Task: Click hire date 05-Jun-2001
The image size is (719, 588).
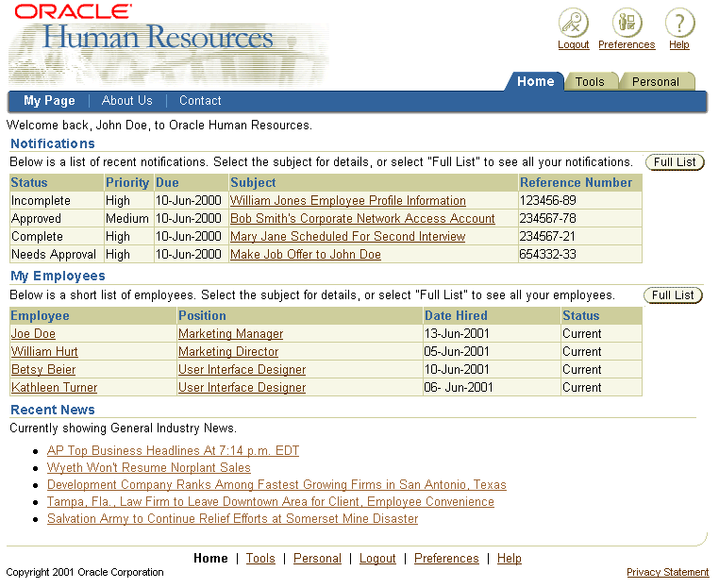Action: pyautogui.click(x=457, y=352)
